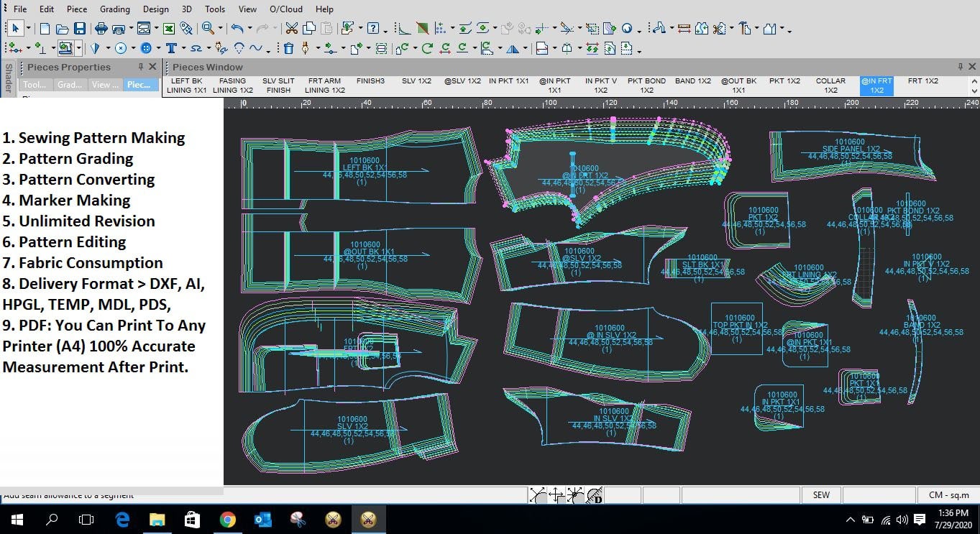Open dropdown next to button tool
The image size is (980, 534).
pos(158,48)
